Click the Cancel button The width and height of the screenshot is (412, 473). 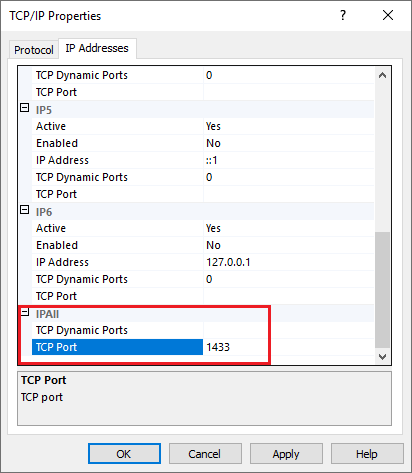(205, 454)
